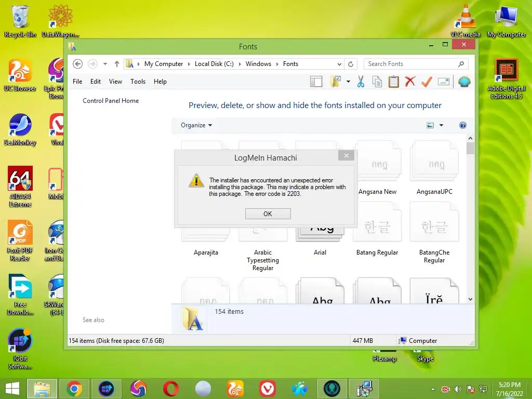Viewport: 532px width, 399px height.
Task: Open Adobe Digital Editions 4.5 shortcut
Action: point(506,79)
